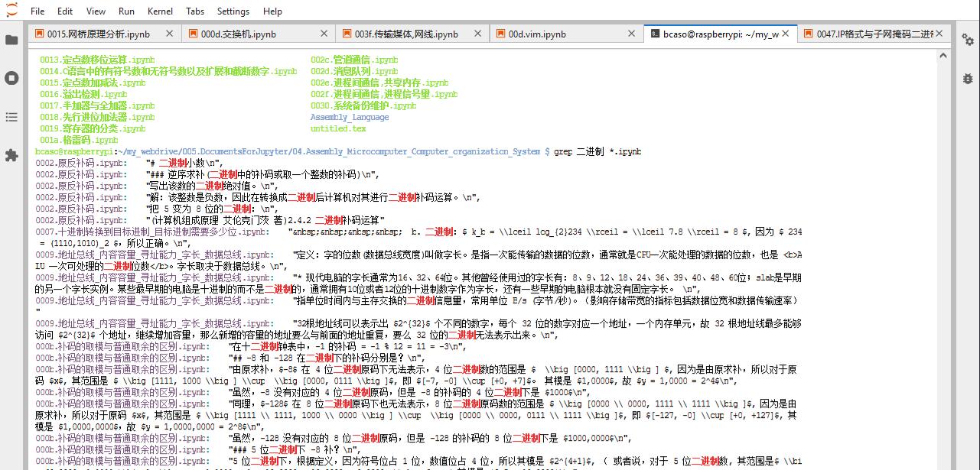Image resolution: width=980 pixels, height=470 pixels.
Task: Close the 0015.网桥原理分析.ipynb tab
Action: [x=171, y=34]
